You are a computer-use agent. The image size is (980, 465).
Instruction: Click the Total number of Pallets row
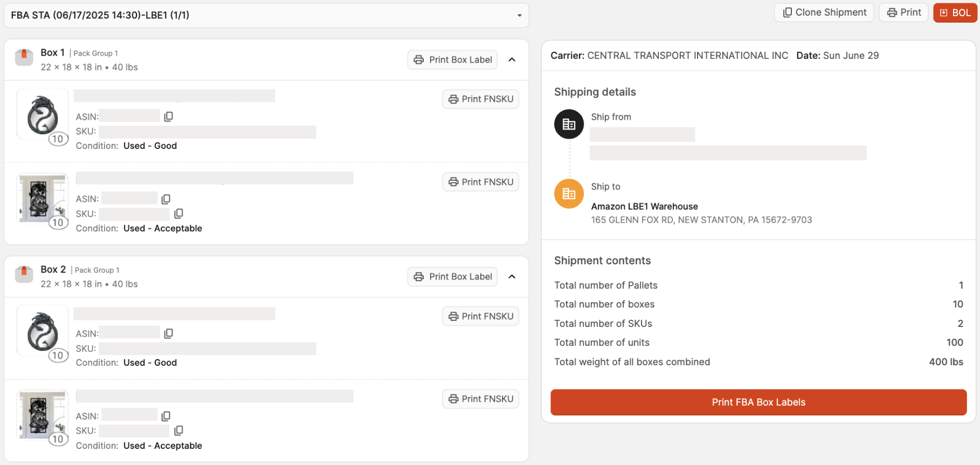pyautogui.click(x=758, y=285)
